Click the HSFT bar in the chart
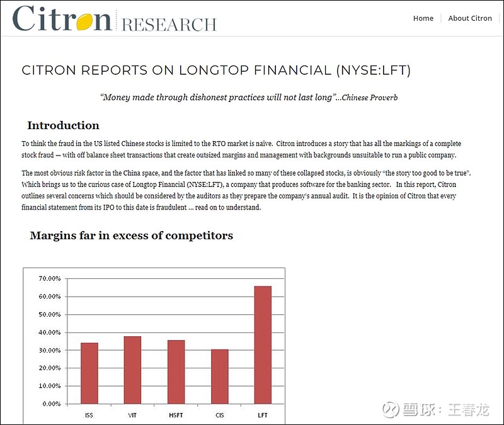 point(176,372)
